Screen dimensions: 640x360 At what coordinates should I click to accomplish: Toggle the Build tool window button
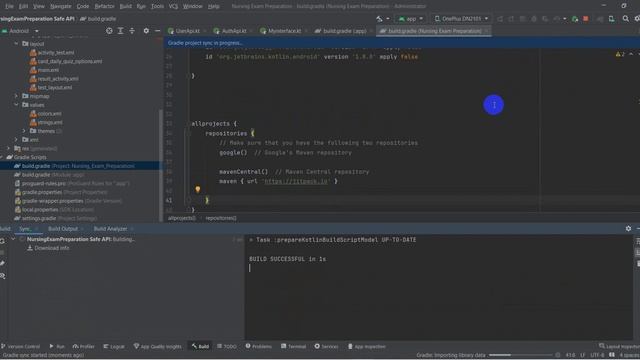click(200, 347)
